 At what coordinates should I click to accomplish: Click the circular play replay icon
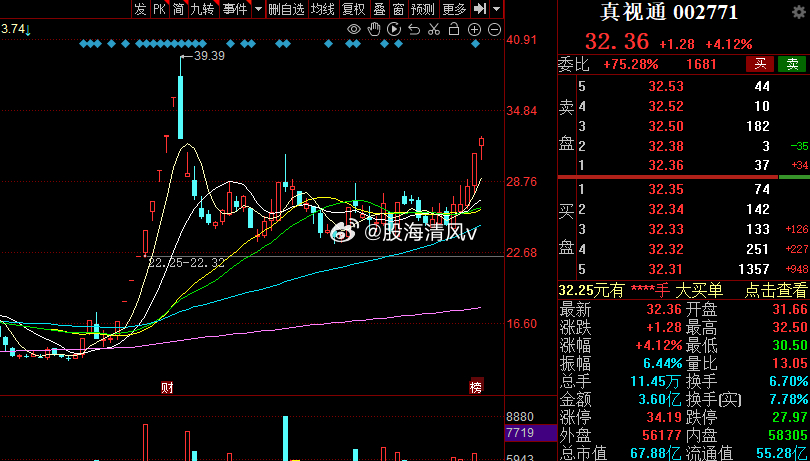[393, 30]
